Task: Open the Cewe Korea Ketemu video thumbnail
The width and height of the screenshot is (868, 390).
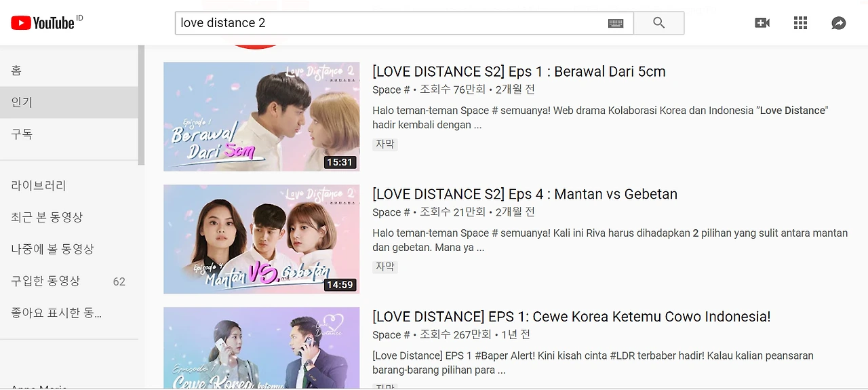Action: click(x=262, y=348)
